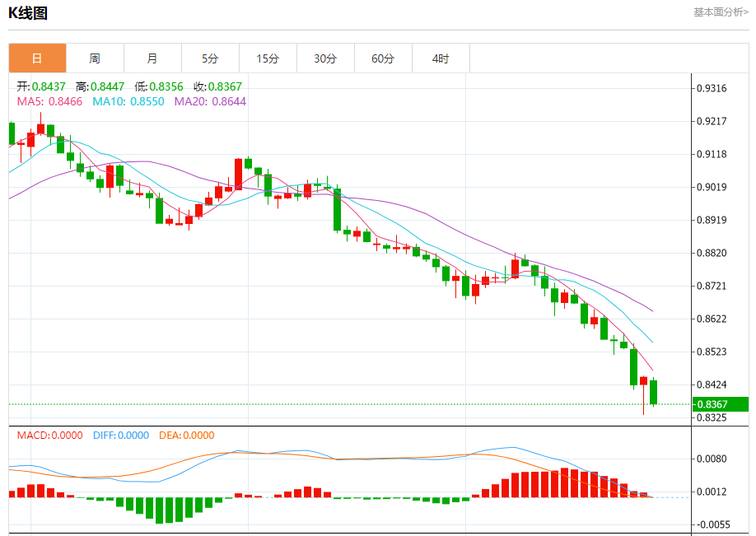Click the 0.9118 price axis label
Viewport: 756px width, 536px height.
[712, 154]
